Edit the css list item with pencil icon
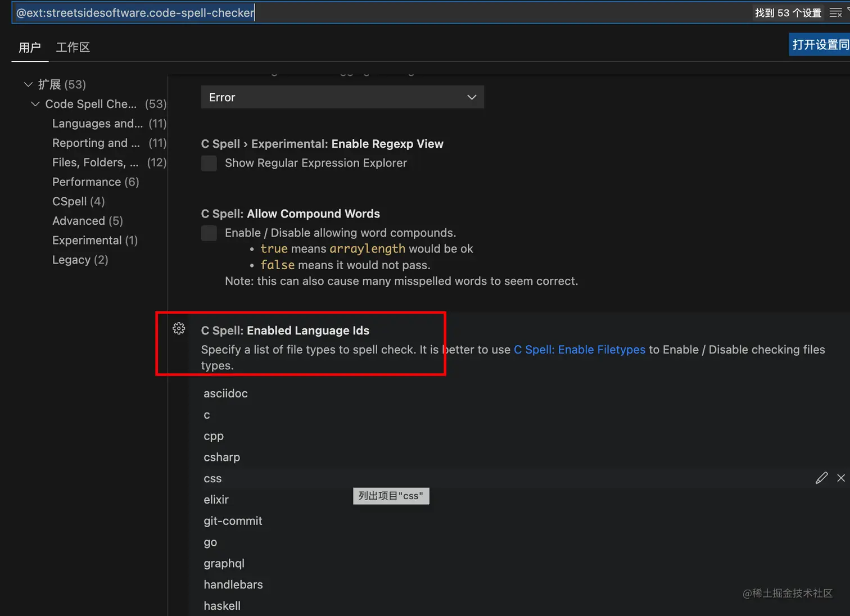Image resolution: width=850 pixels, height=616 pixels. [821, 478]
